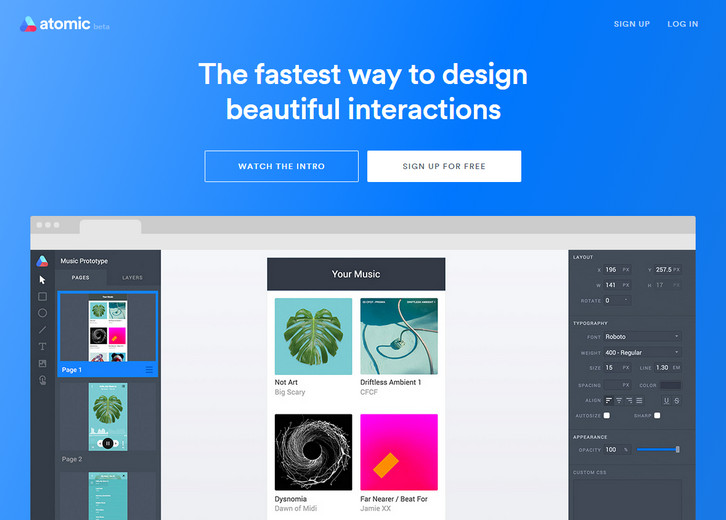Switch to the Layers tab

132,278
